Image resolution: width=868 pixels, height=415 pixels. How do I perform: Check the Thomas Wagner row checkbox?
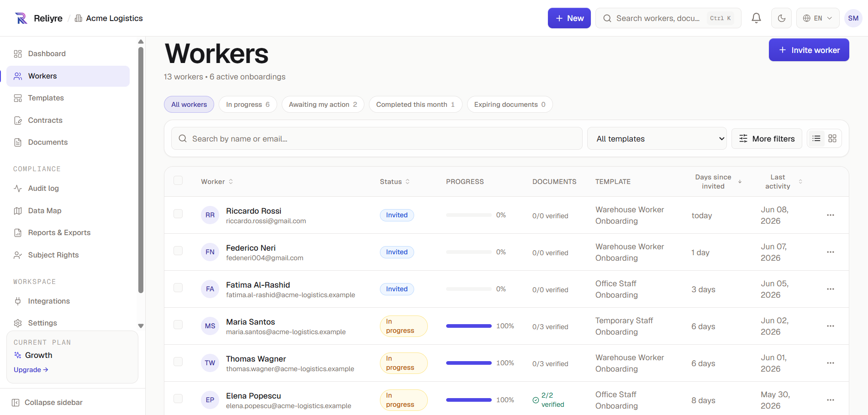(x=178, y=362)
